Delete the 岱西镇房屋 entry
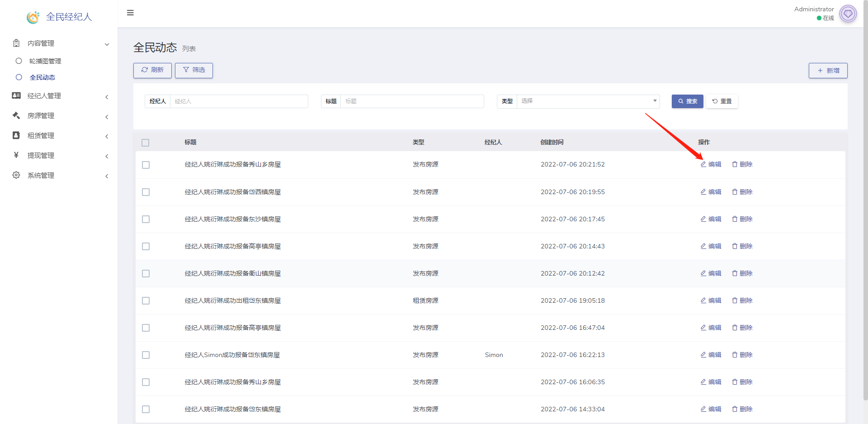The width and height of the screenshot is (868, 424). [742, 192]
